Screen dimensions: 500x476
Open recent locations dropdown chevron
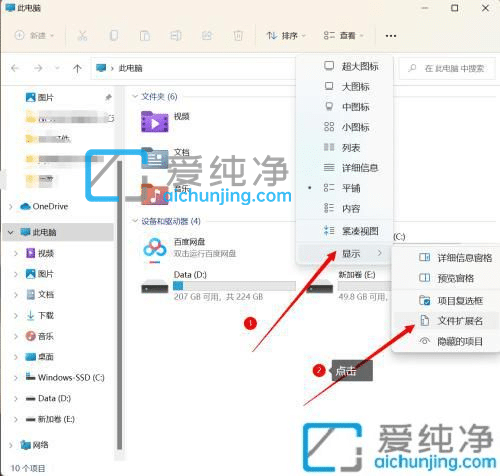[57, 68]
